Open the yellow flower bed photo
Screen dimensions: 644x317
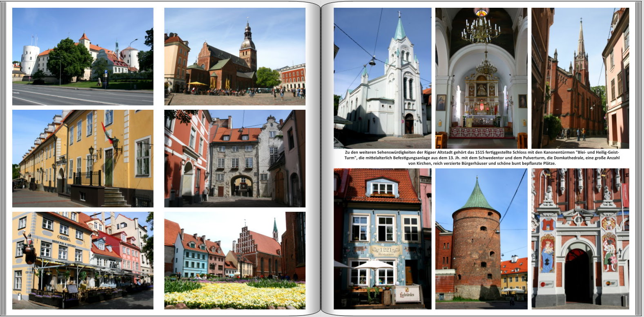[234, 260]
